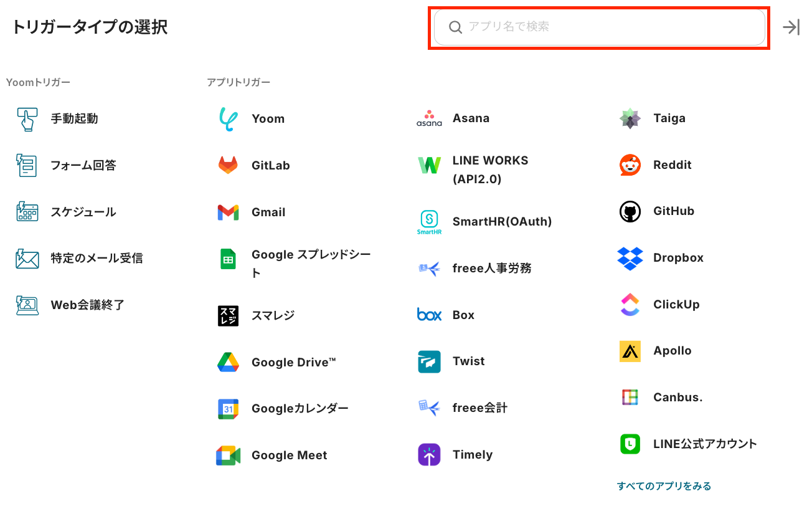Viewport: 812px width, 506px height.
Task: Pick the フォーム回答 trigger
Action: click(x=83, y=165)
